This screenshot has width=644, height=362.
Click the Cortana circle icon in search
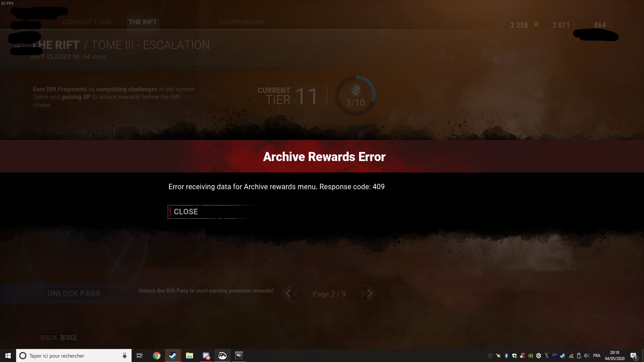[x=23, y=356]
